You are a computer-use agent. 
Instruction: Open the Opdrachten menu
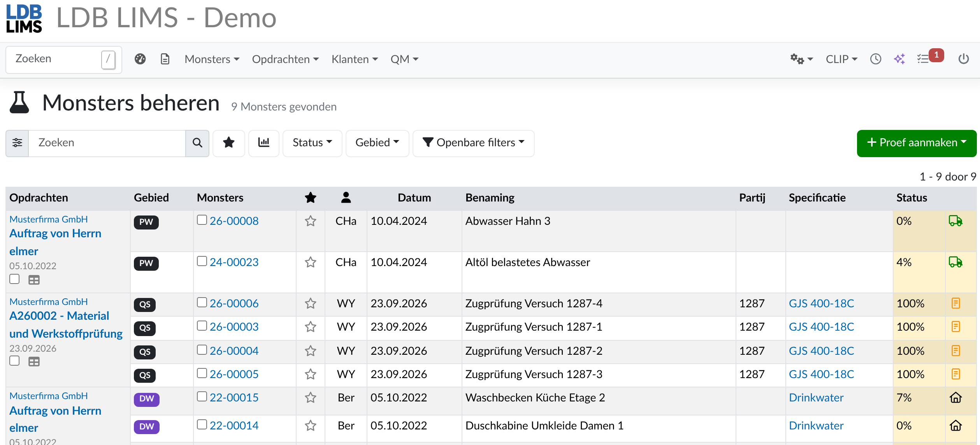coord(285,59)
